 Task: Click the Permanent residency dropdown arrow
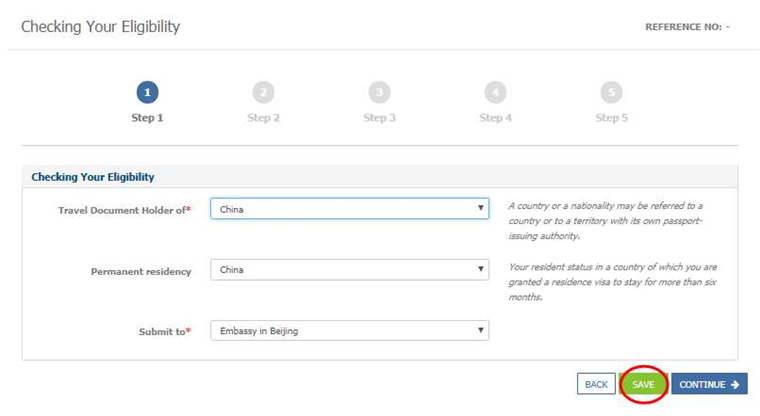480,269
